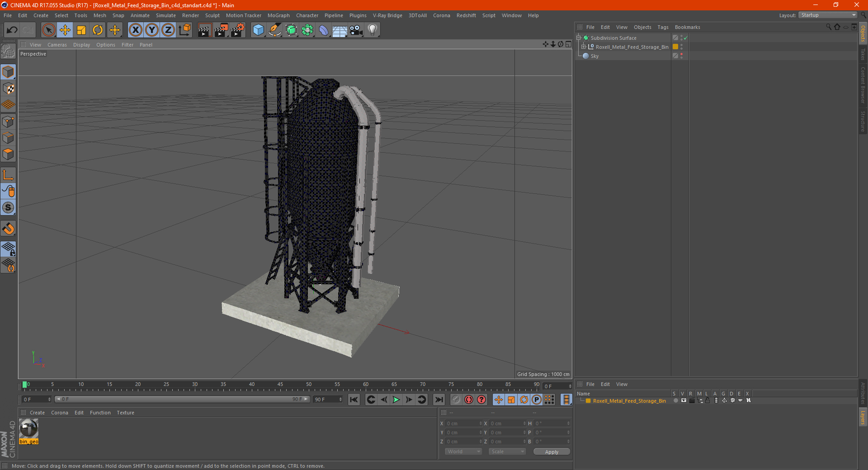The width and height of the screenshot is (868, 470).
Task: Toggle coordinate system icon
Action: (184, 30)
